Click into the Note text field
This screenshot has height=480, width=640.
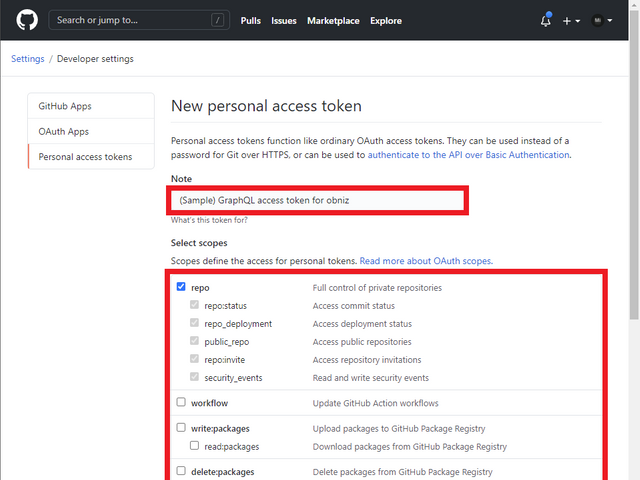[318, 200]
